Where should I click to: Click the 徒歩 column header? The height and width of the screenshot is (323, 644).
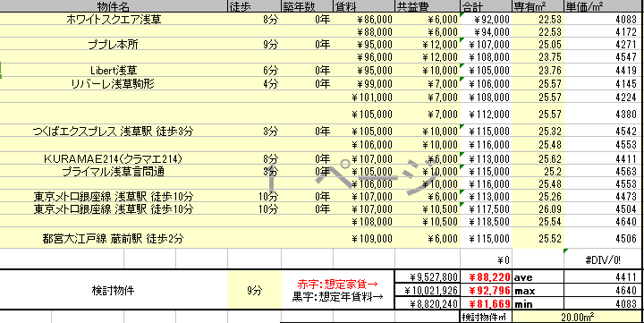pos(254,6)
